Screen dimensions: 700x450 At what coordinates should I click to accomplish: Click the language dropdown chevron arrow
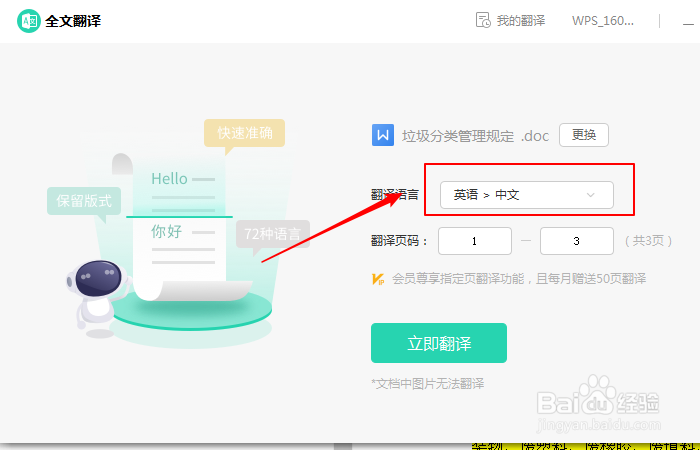(x=590, y=195)
